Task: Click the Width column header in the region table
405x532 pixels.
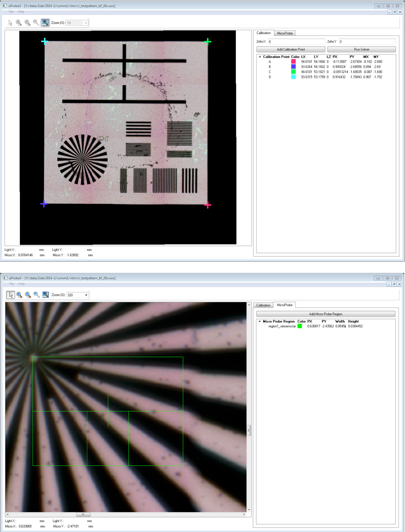Action: pyautogui.click(x=340, y=321)
